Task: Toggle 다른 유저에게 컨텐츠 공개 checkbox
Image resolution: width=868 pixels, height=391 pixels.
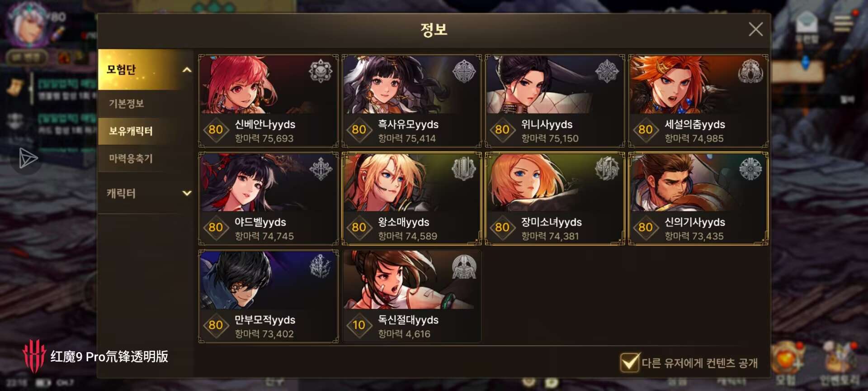Action: click(630, 362)
